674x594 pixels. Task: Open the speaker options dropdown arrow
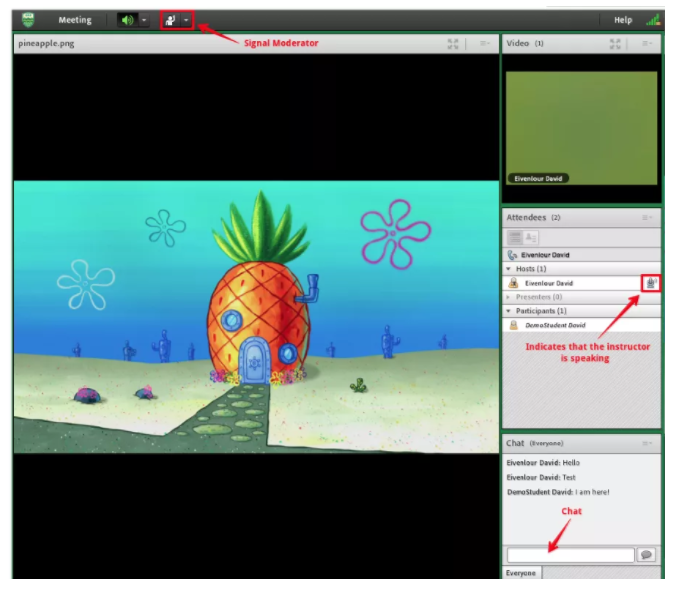(144, 20)
